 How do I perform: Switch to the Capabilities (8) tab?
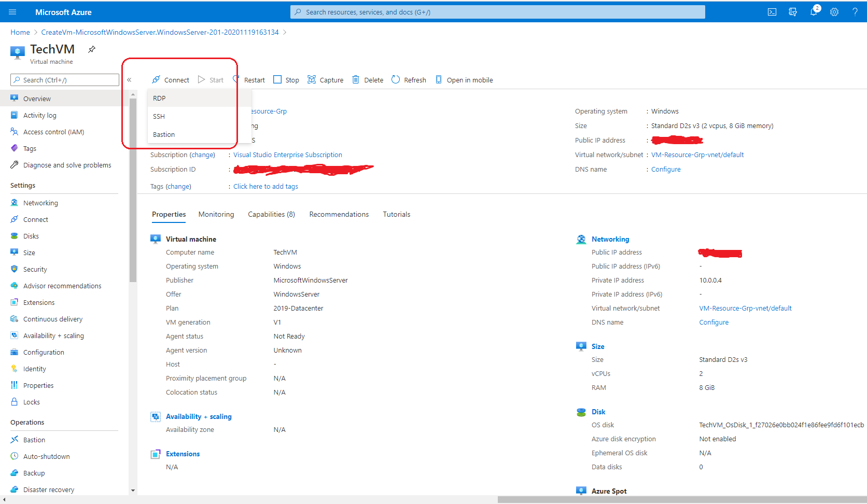click(x=271, y=214)
